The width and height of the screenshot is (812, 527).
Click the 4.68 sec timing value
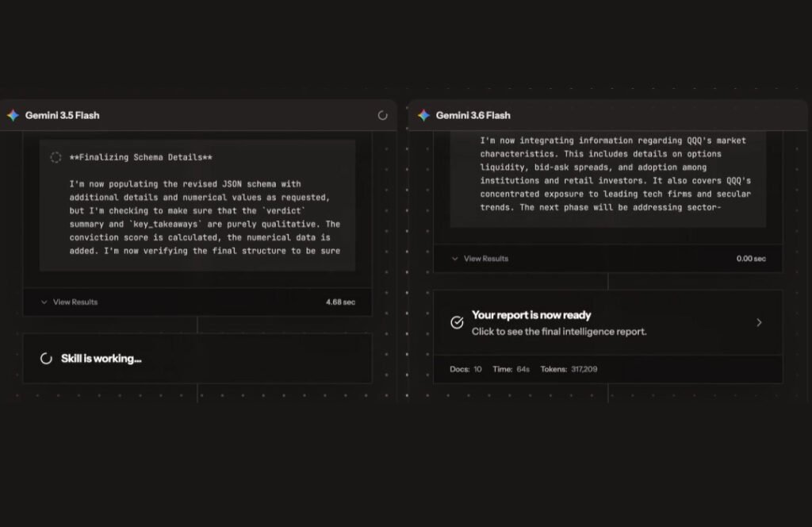[340, 302]
